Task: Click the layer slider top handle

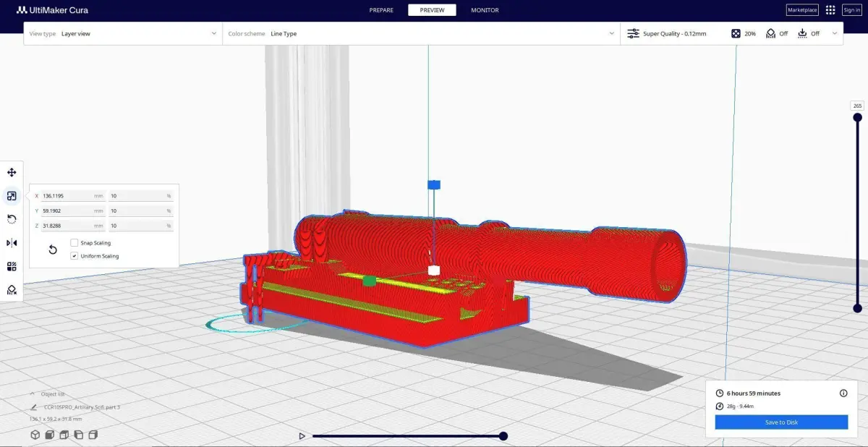Action: point(858,119)
